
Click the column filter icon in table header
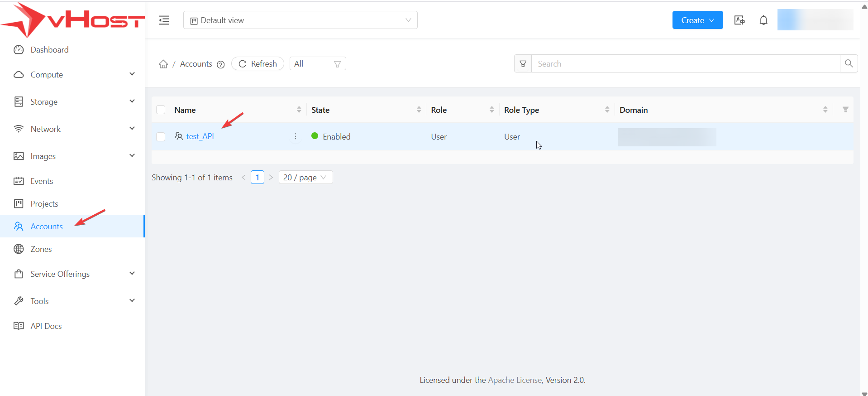click(x=845, y=110)
